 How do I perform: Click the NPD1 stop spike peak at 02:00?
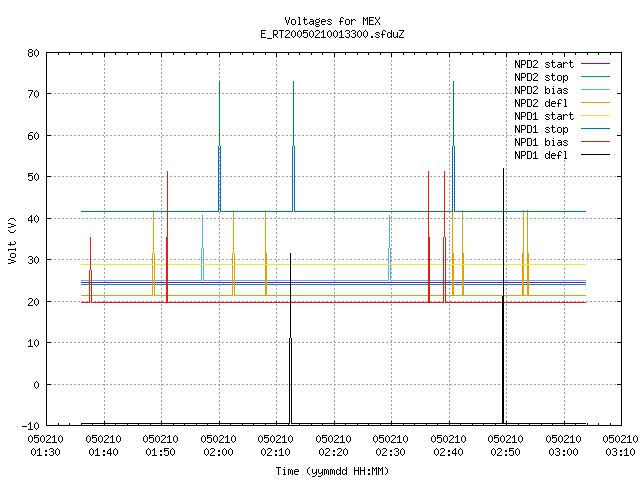220,82
